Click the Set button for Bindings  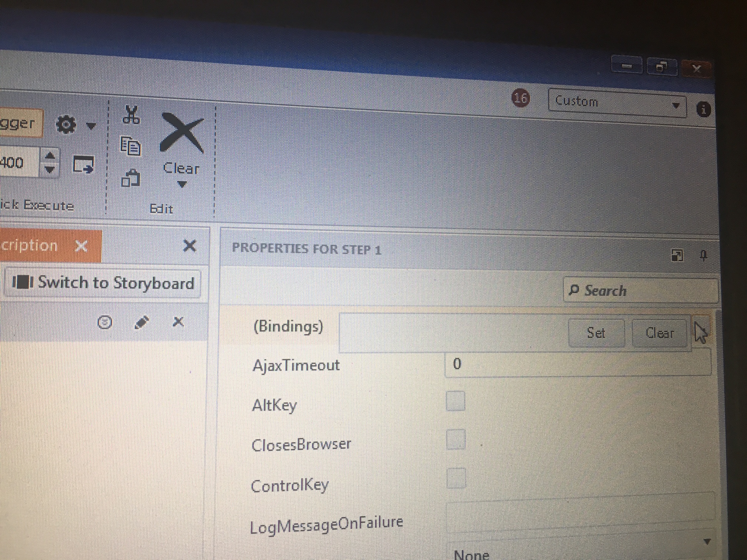point(596,333)
